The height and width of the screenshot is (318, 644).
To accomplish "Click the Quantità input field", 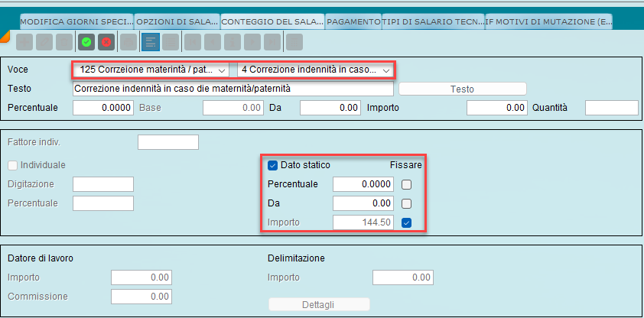I will 611,108.
